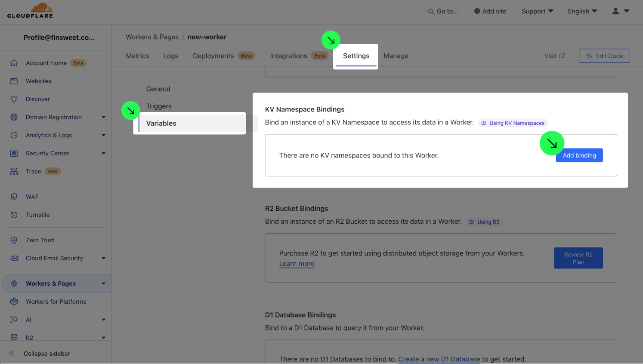Open the Deployments tab
This screenshot has height=364, width=643.
pyautogui.click(x=224, y=56)
